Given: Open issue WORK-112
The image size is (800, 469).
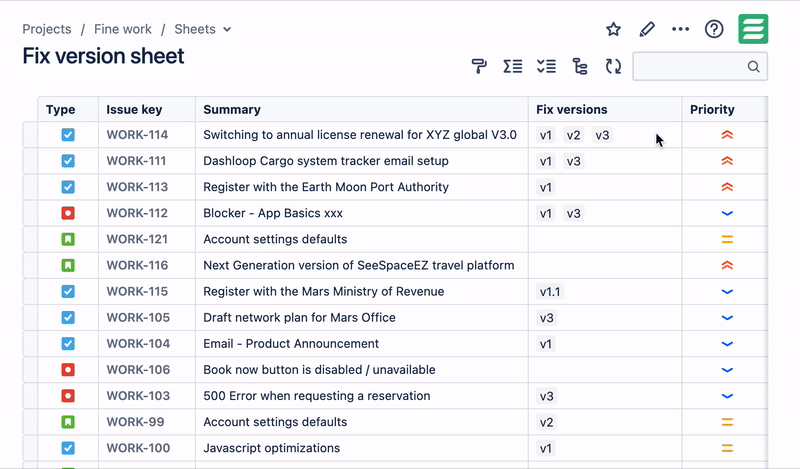Looking at the screenshot, I should [137, 213].
